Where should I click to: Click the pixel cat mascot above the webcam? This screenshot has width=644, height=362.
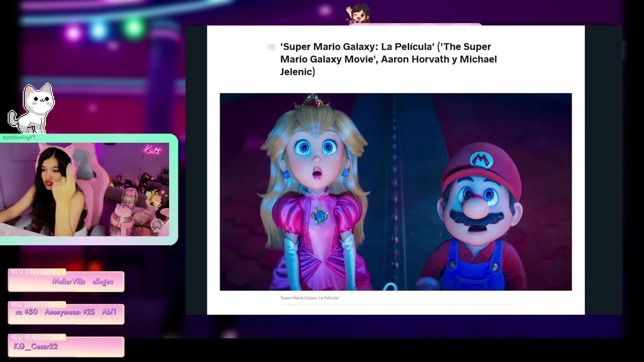[31, 109]
